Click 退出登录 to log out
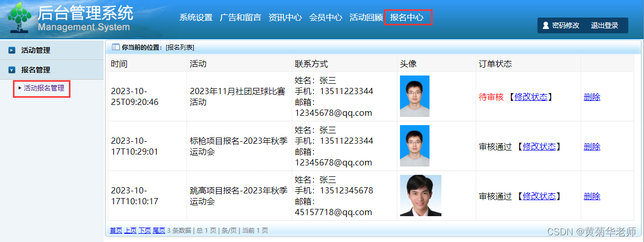 pos(605,25)
